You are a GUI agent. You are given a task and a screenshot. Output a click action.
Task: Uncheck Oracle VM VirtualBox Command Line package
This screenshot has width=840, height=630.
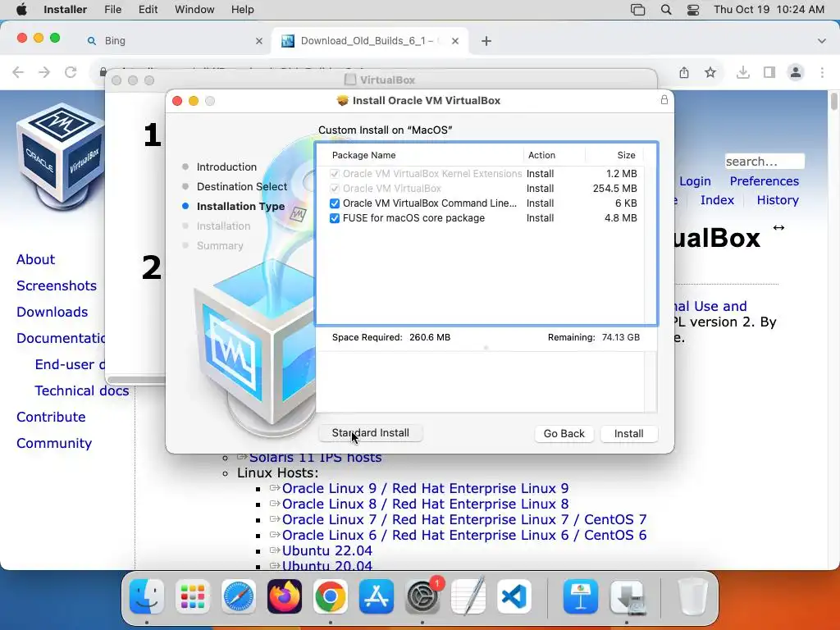click(335, 203)
